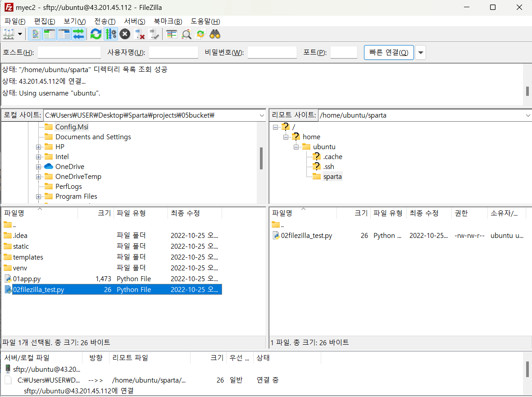Select PerfLogs folder in local tree
Viewport: 532px width, 397px height.
point(68,186)
